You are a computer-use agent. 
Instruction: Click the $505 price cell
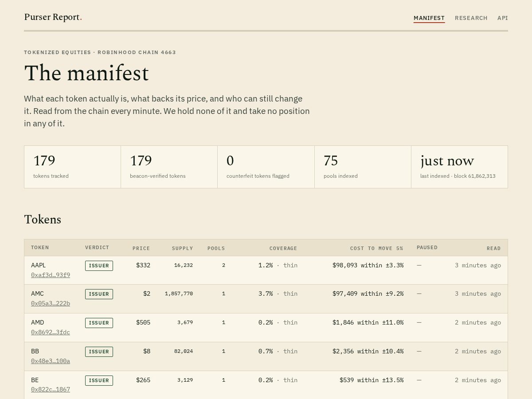[143, 322]
